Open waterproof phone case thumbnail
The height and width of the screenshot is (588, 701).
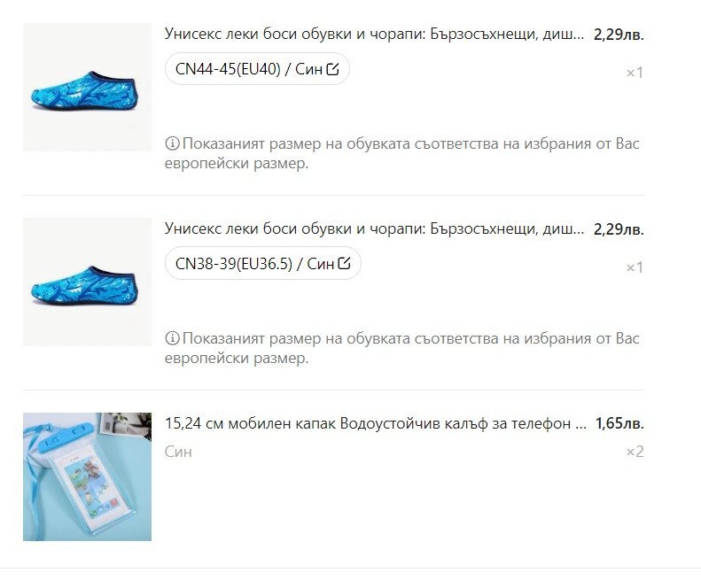tap(87, 476)
